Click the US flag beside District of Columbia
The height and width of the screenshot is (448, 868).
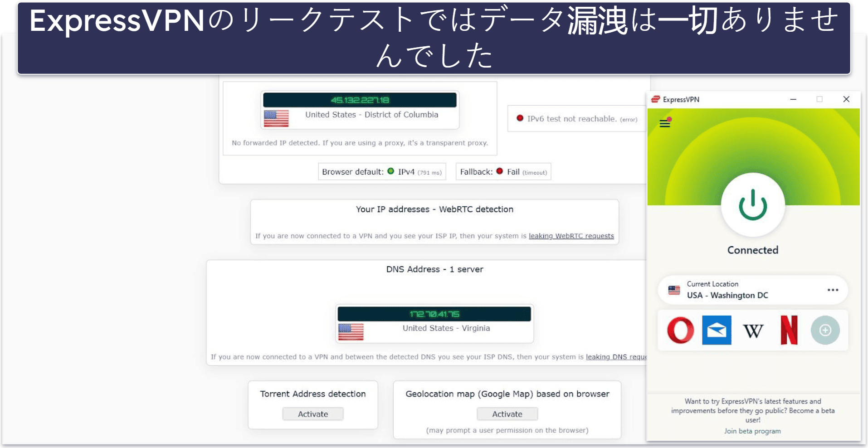[276, 118]
